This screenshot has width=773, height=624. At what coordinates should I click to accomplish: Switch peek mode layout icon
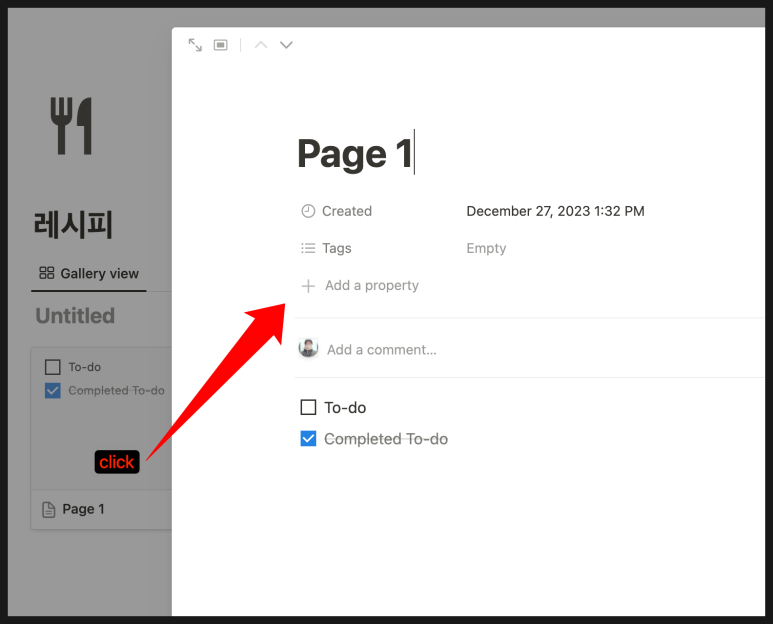(220, 45)
